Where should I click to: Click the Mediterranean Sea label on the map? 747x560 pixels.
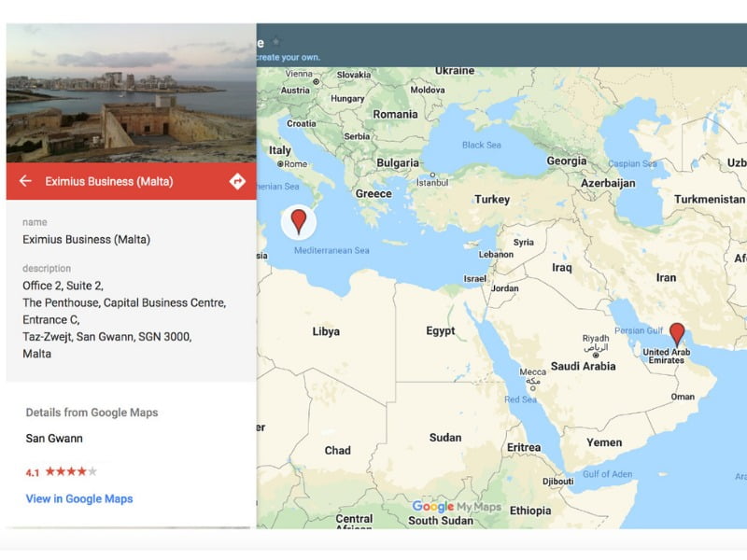[331, 250]
